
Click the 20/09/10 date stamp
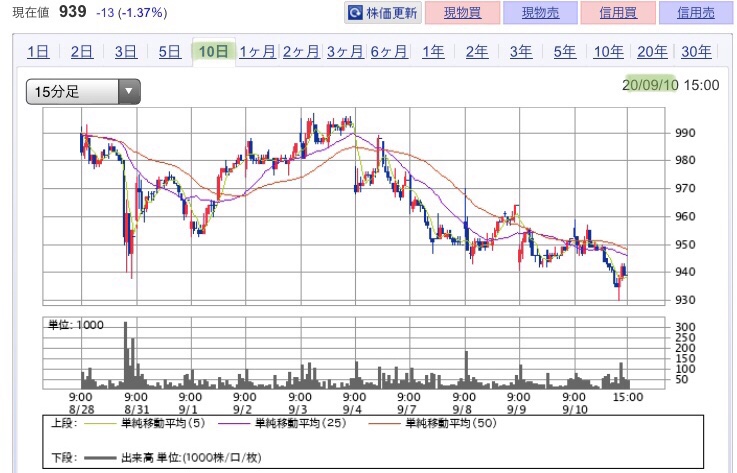click(650, 85)
